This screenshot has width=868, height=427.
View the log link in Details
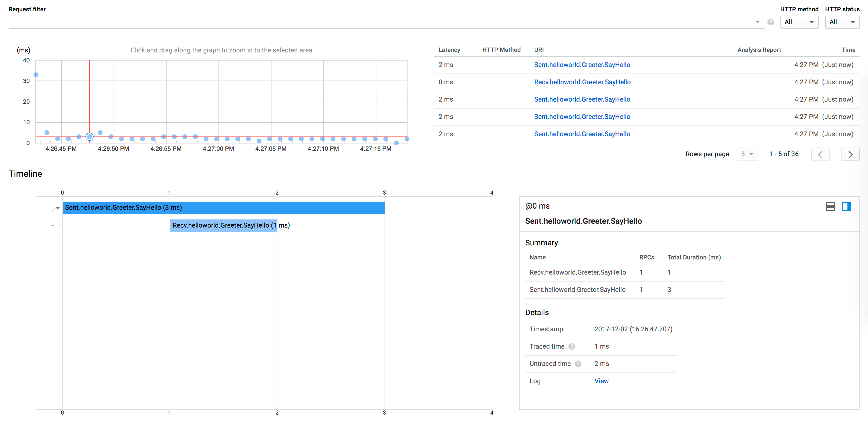coord(601,381)
